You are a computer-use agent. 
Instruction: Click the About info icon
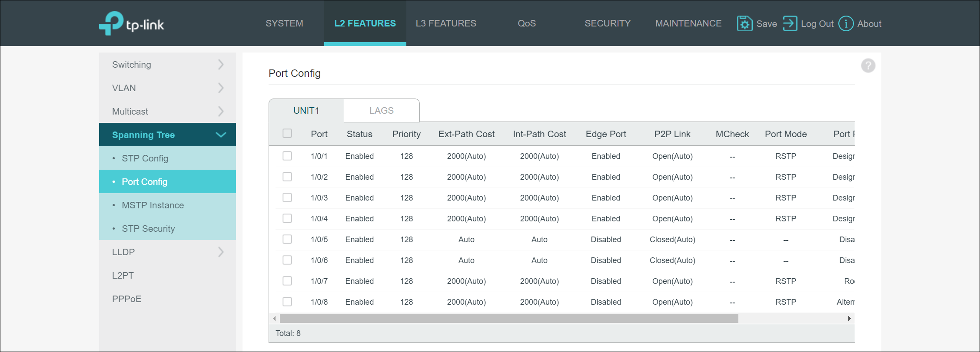tap(846, 23)
